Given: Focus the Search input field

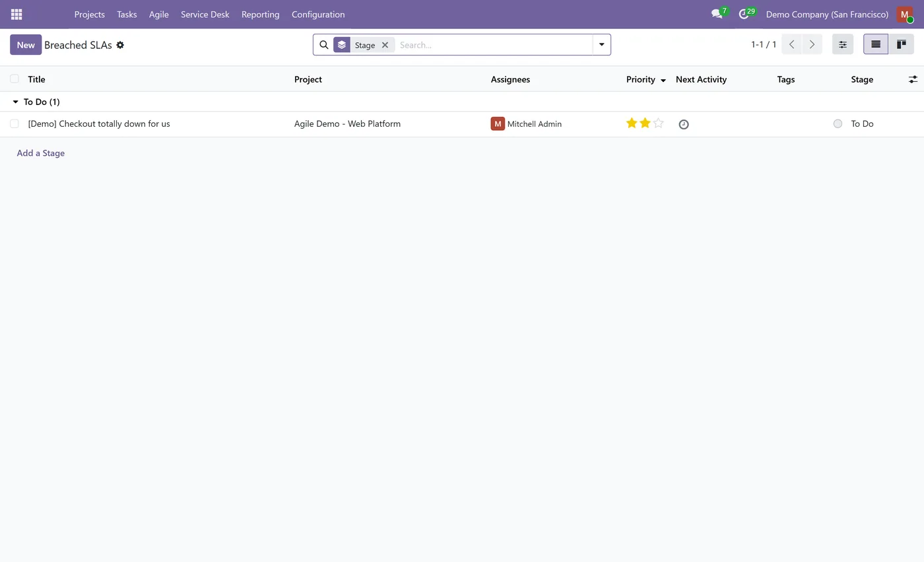Looking at the screenshot, I should pyautogui.click(x=494, y=45).
